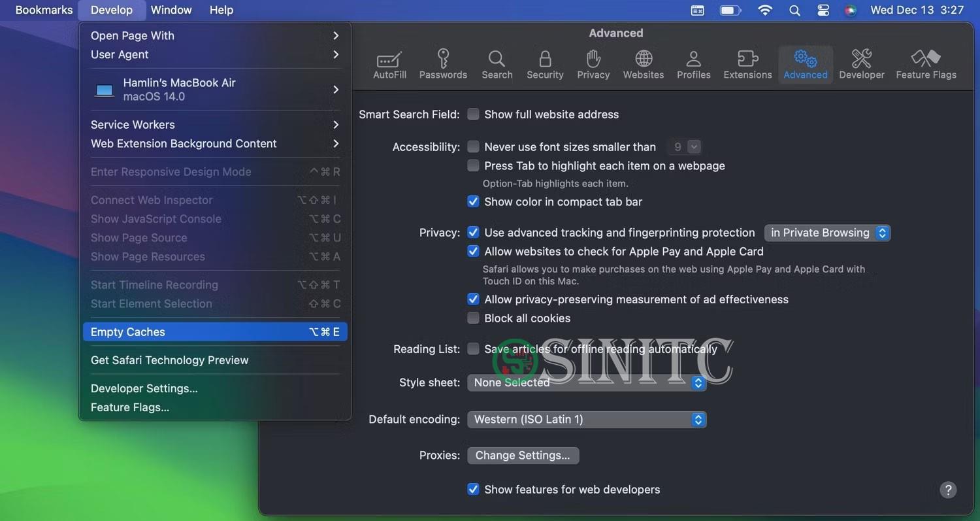Open Siri from the menu bar

coord(850,10)
